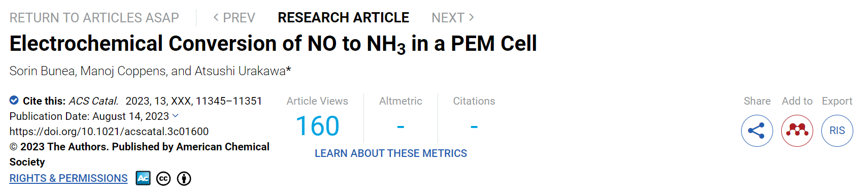Open the Creative Commons license icon
Image resolution: width=868 pixels, height=193 pixels.
(163, 179)
